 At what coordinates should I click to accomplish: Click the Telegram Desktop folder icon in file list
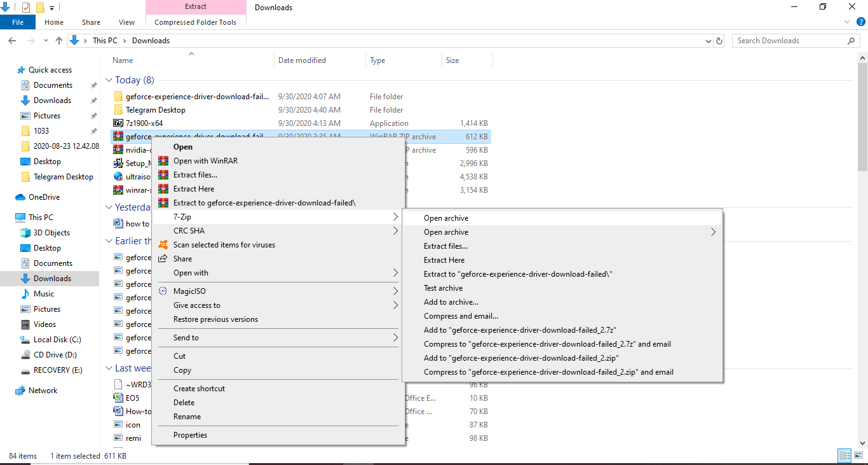pos(118,110)
